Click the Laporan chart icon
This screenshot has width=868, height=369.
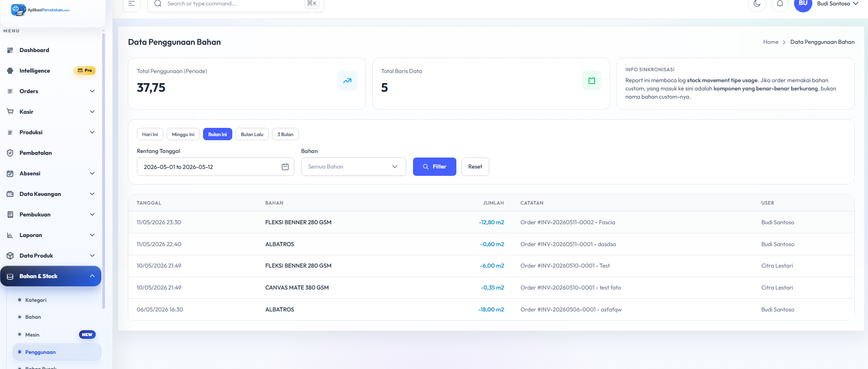tap(10, 235)
